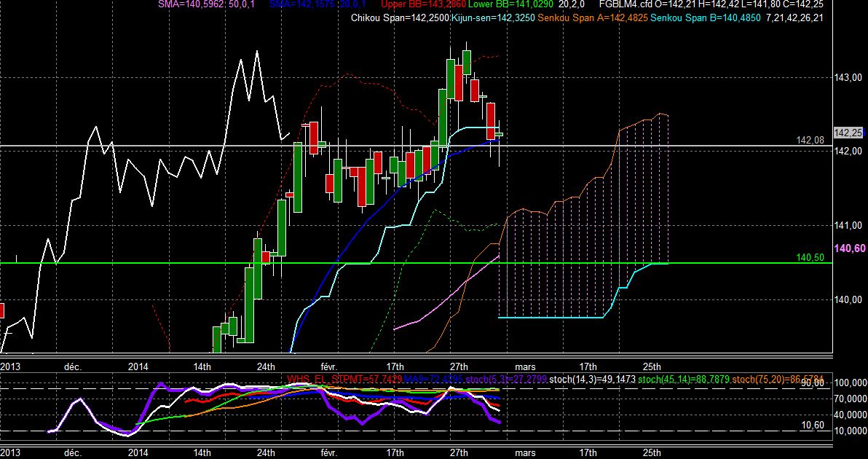Click the 142,00 price axis label
868x459 pixels.
[848, 151]
